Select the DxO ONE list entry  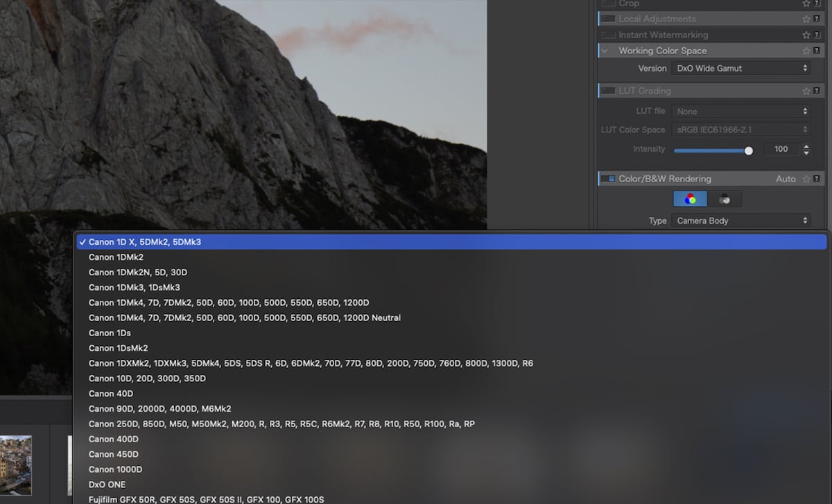tap(107, 484)
